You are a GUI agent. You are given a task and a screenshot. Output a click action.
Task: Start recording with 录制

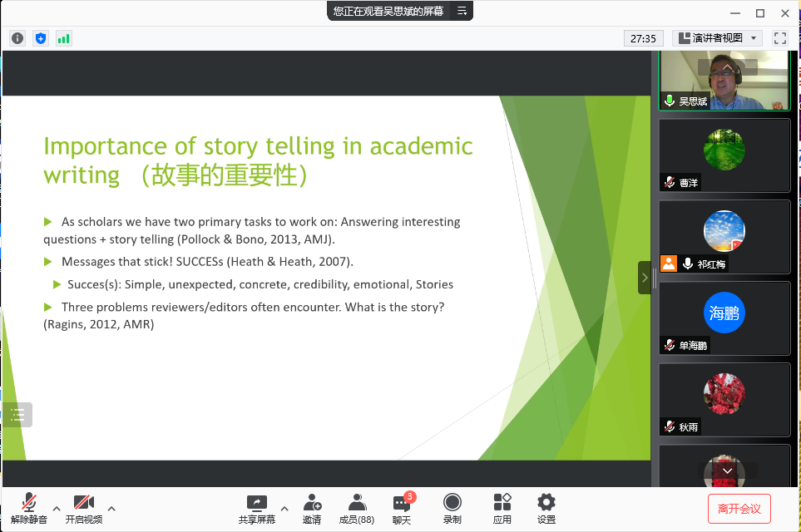pos(452,509)
